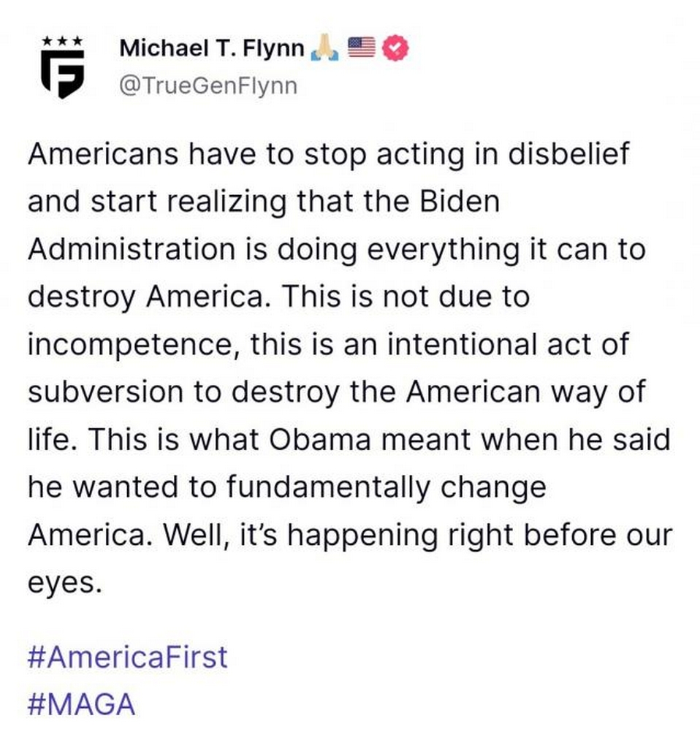700x740 pixels.
Task: Click the word "incompetence" in the post
Action: tap(133, 346)
